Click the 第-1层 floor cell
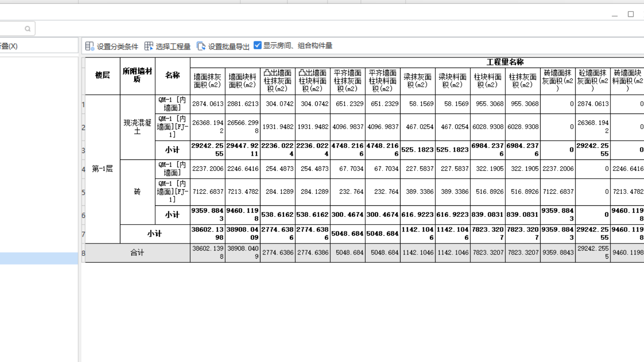 click(102, 169)
